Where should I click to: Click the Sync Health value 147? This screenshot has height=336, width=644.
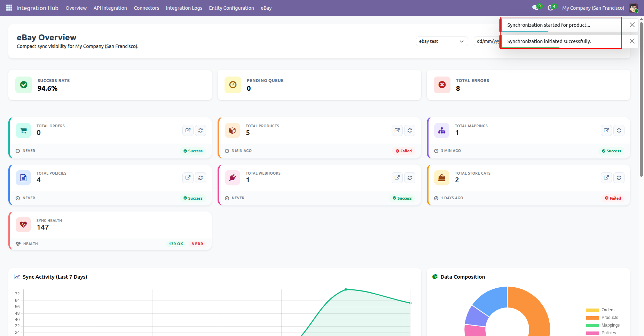coord(43,227)
